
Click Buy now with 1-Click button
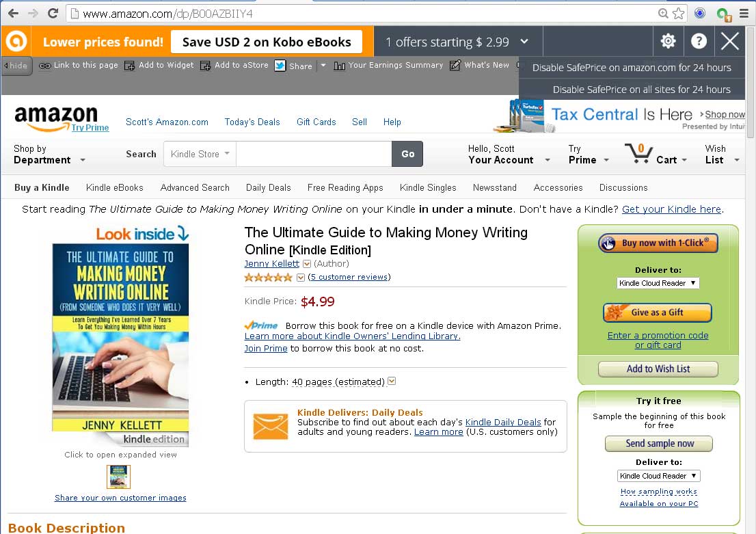click(x=658, y=243)
